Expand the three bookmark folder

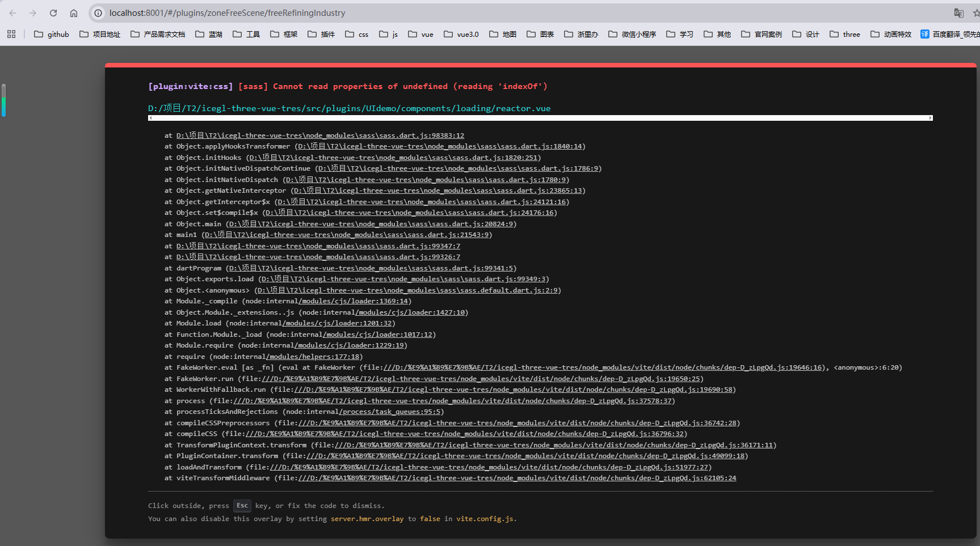coord(845,34)
